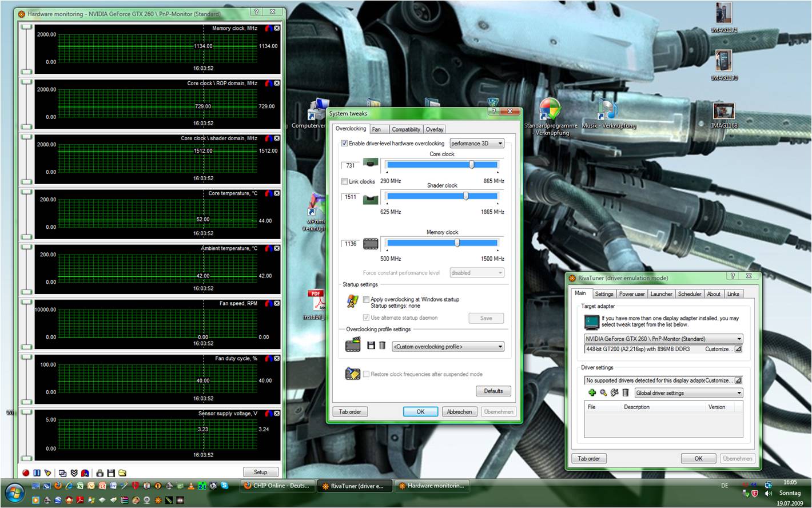Switch to the Hardware monitoring taskbar button
The height and width of the screenshot is (508, 812).
tap(432, 486)
